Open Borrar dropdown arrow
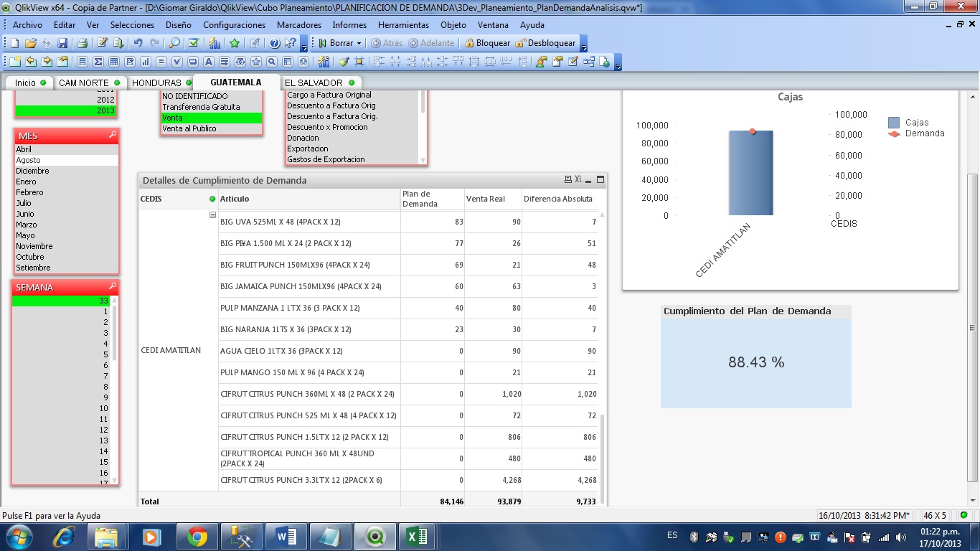 pyautogui.click(x=359, y=43)
